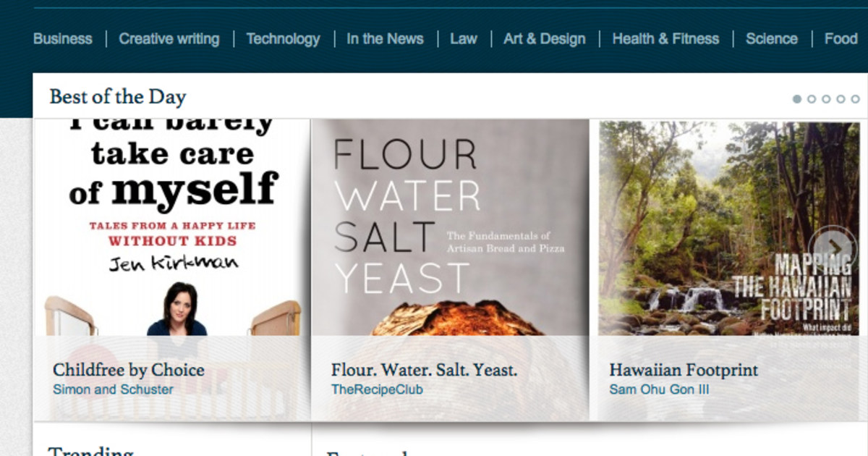
Task: Open the Mapping the Hawaiian Footprint cover
Action: coord(729,227)
